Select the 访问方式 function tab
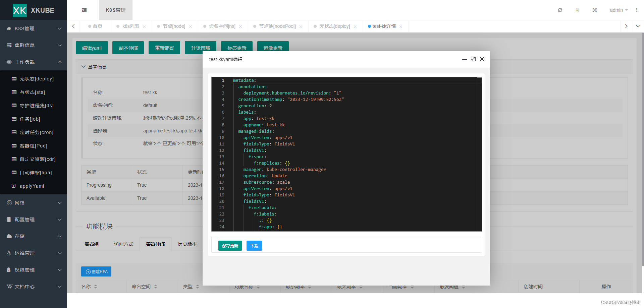Screen dimensions: 644x308 [x=123, y=244]
